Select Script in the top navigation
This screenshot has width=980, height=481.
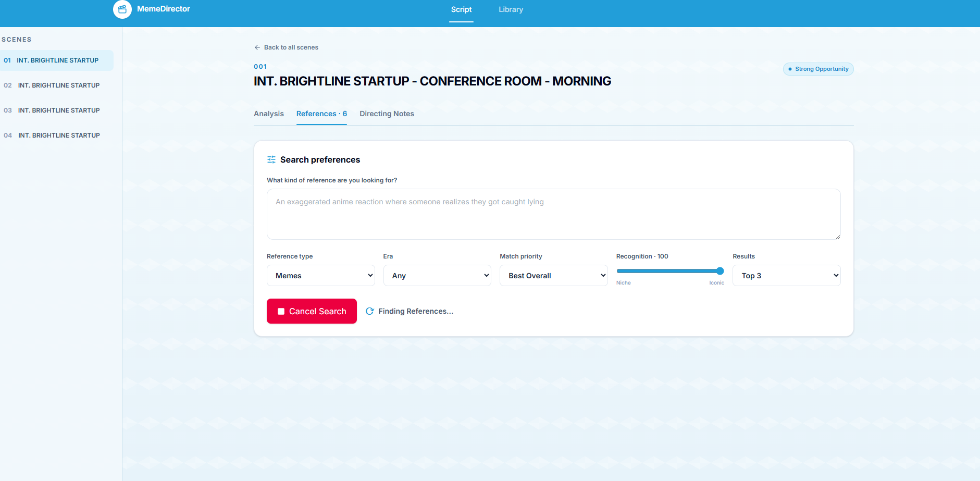(461, 9)
